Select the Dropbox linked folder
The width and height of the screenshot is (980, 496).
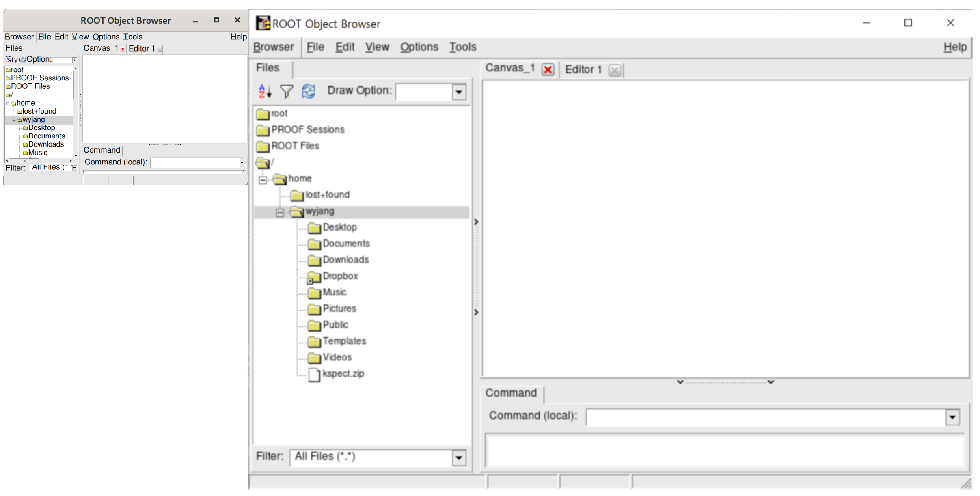pyautogui.click(x=340, y=276)
